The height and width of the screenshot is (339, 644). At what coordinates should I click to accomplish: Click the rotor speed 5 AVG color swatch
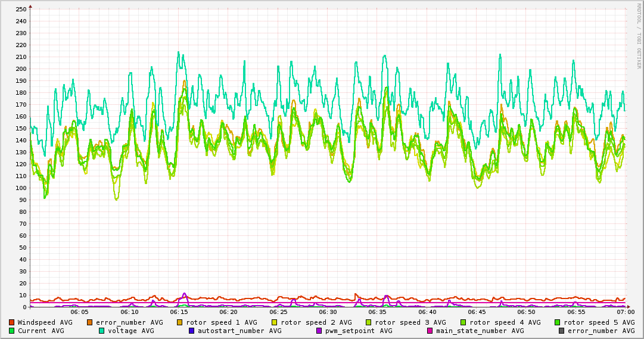558,322
